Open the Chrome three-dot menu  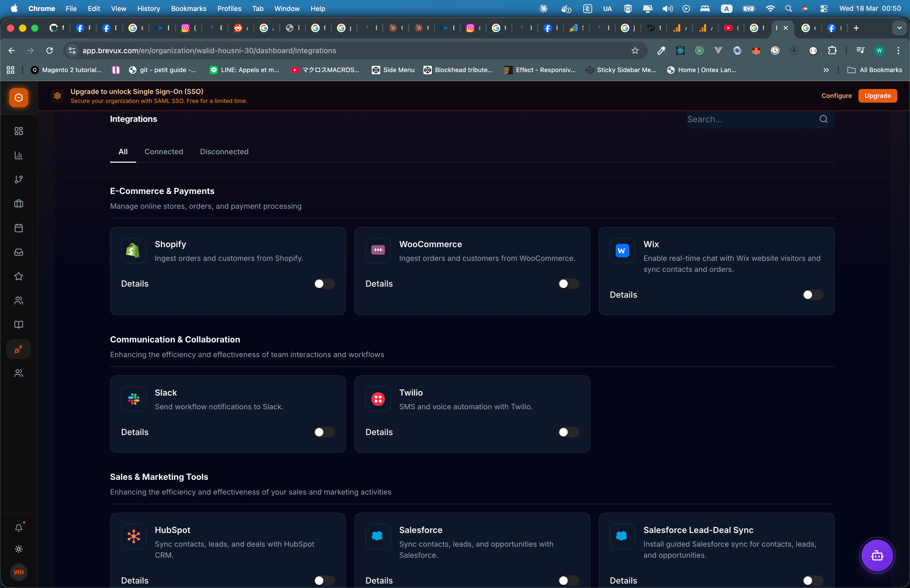tap(898, 50)
